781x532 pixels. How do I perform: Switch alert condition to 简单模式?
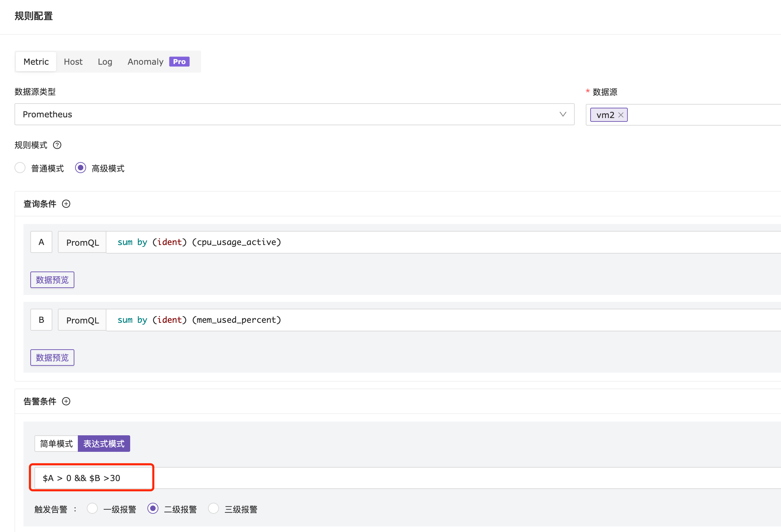(x=56, y=444)
